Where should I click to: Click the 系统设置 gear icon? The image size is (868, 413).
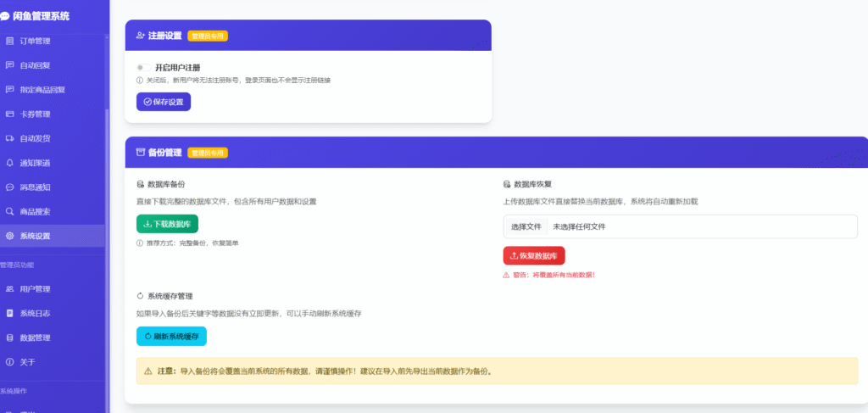point(9,236)
